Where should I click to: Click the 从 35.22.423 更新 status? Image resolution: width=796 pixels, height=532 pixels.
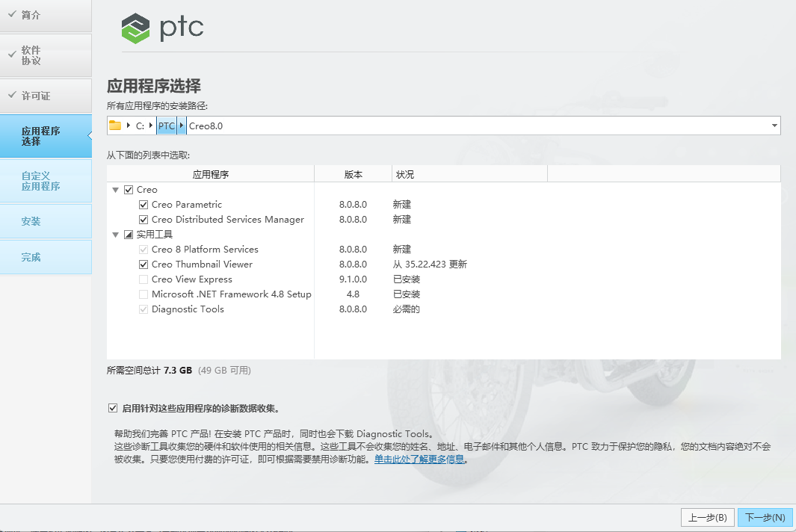point(430,265)
